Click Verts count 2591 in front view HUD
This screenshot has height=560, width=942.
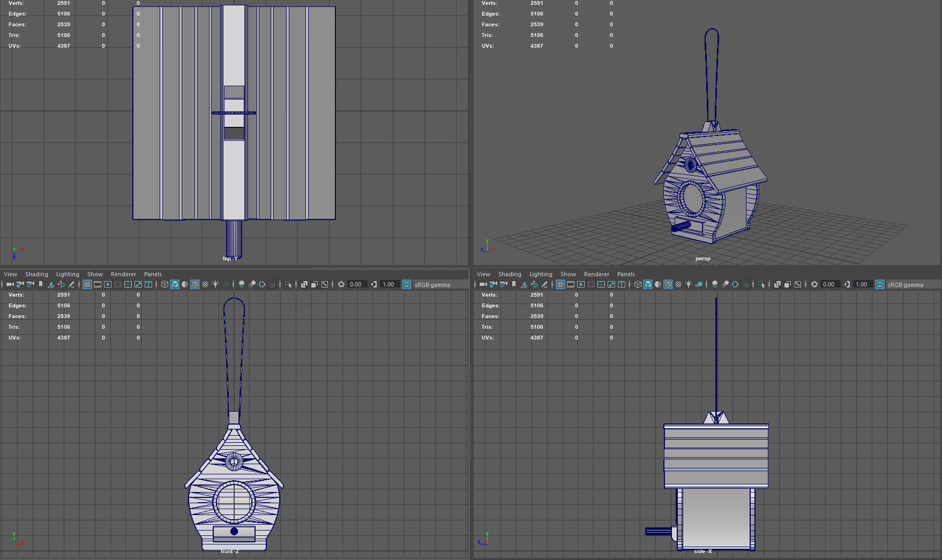[64, 295]
